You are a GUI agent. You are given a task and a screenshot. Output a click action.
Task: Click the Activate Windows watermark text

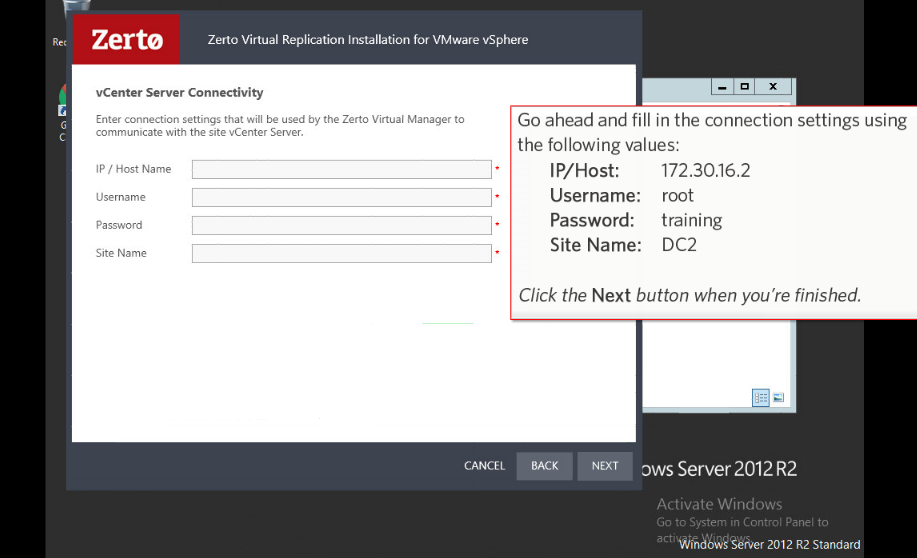tap(719, 504)
